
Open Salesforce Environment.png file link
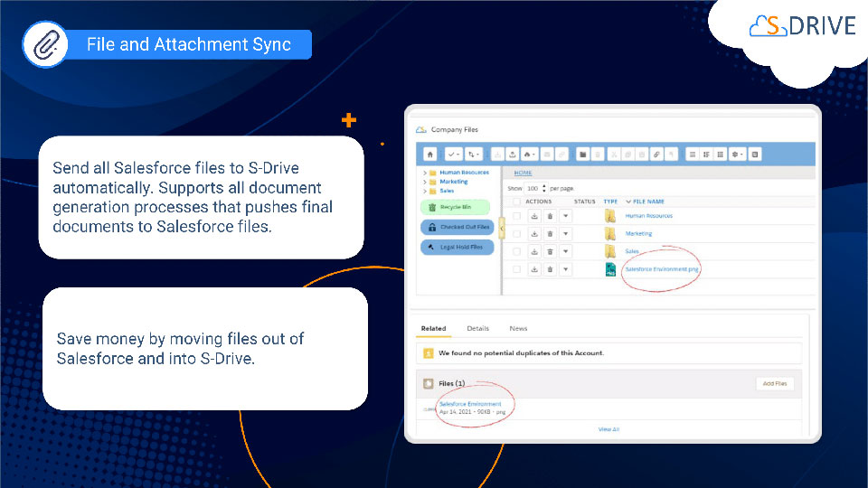(662, 269)
